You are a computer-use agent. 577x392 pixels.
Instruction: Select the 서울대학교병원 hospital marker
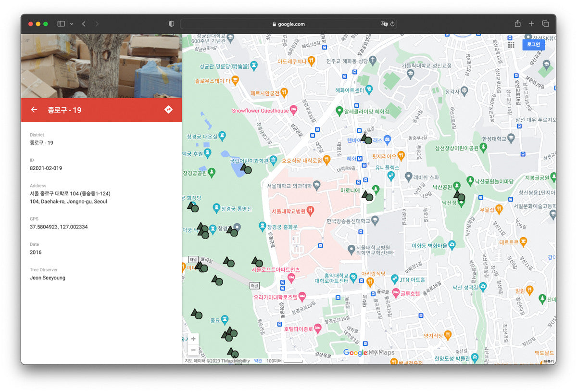pos(311,211)
